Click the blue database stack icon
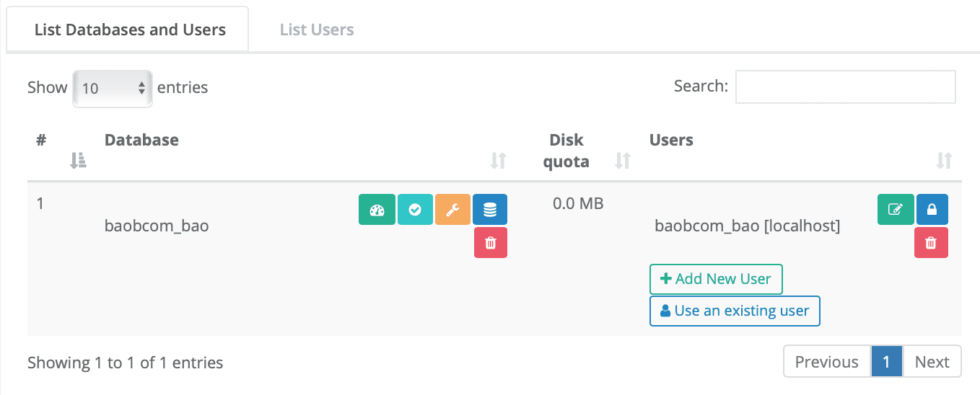 coord(490,210)
